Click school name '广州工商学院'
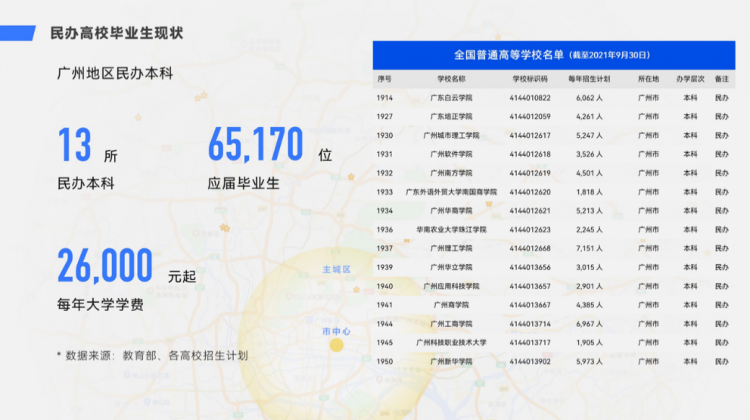This screenshot has height=420, width=750. (x=451, y=324)
